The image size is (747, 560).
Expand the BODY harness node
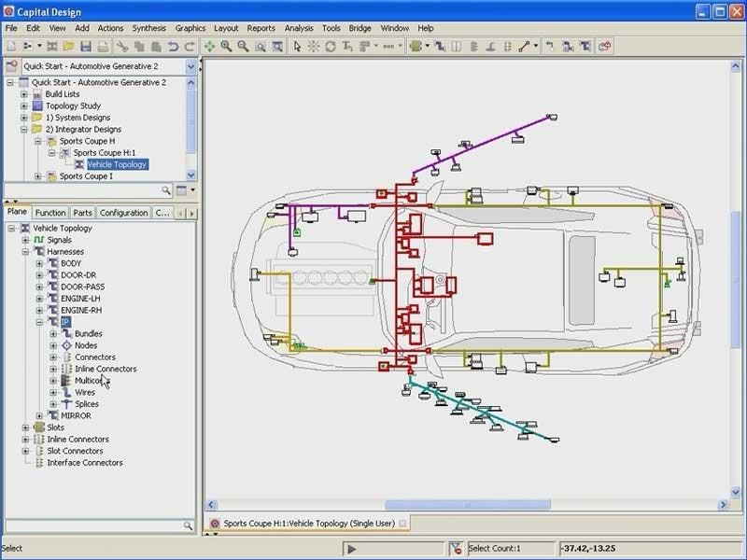tap(39, 263)
